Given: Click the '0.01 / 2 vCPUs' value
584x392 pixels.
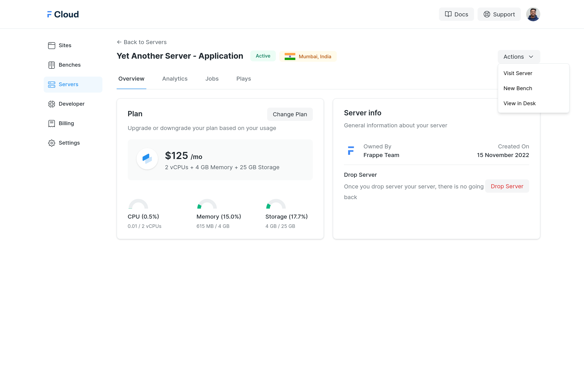Looking at the screenshot, I should (x=144, y=226).
